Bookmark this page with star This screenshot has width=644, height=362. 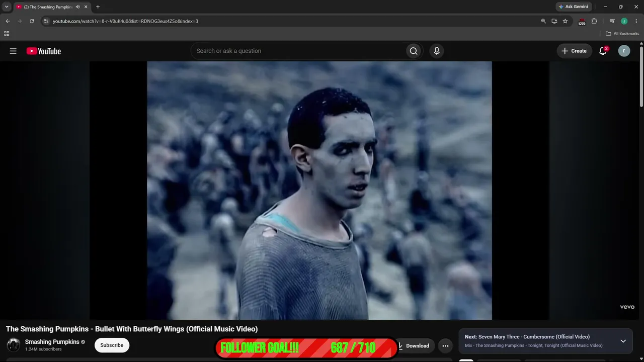565,21
